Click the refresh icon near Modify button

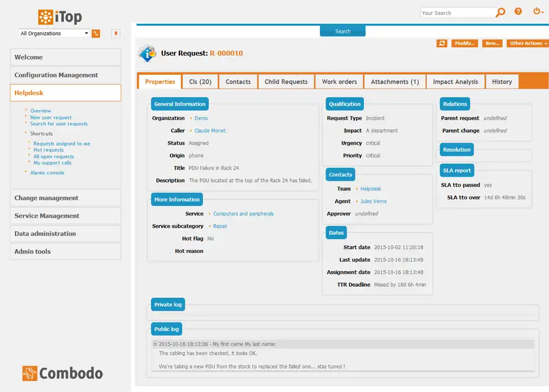tap(442, 43)
